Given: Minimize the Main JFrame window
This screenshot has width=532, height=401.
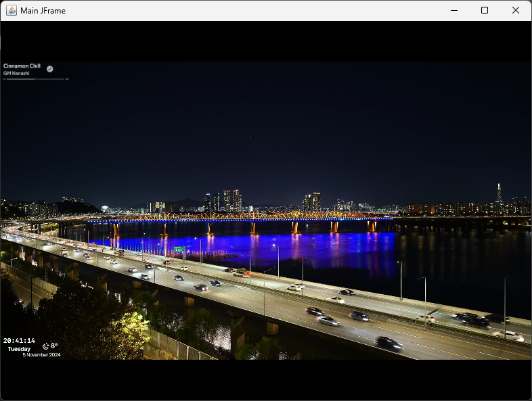Looking at the screenshot, I should (x=453, y=10).
